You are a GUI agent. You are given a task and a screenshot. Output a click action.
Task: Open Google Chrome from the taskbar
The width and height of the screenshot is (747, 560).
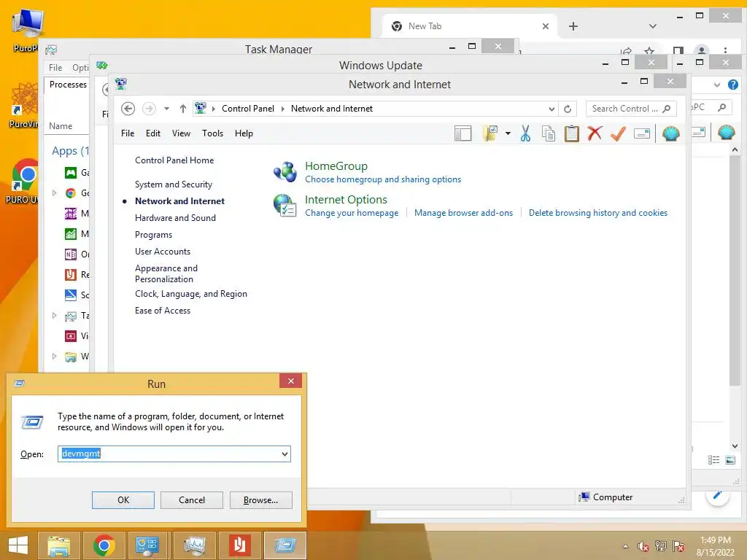coord(104,545)
